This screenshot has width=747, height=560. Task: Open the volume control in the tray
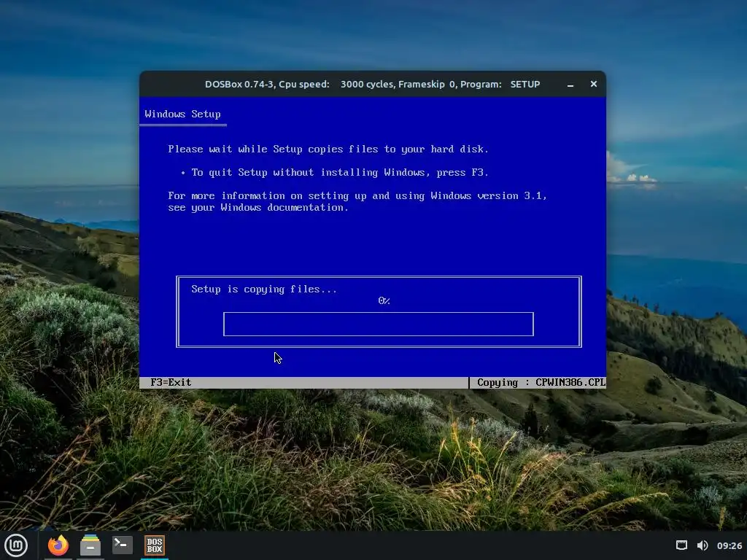[x=703, y=545]
